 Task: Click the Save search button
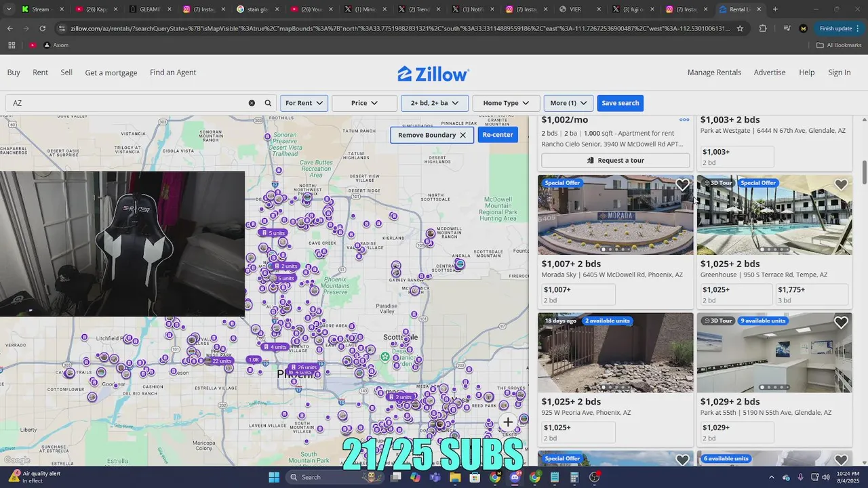click(x=620, y=103)
